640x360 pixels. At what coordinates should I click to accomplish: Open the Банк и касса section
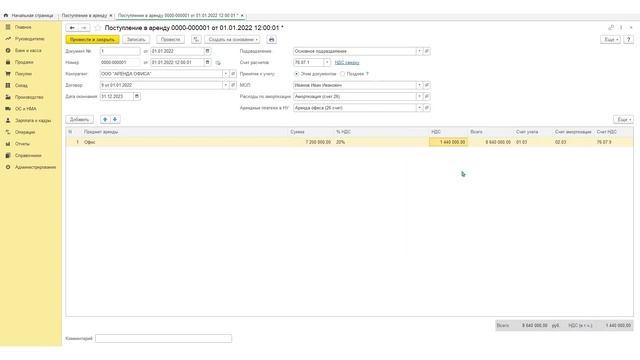28,50
